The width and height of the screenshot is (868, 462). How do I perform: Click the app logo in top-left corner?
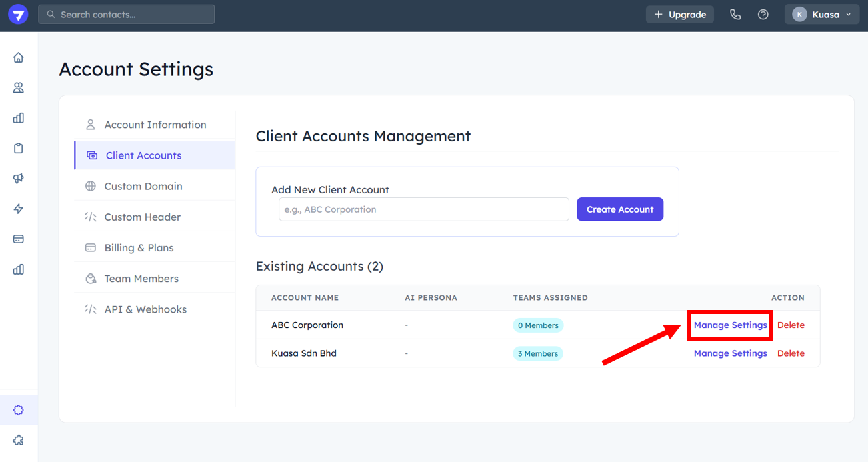(x=18, y=15)
